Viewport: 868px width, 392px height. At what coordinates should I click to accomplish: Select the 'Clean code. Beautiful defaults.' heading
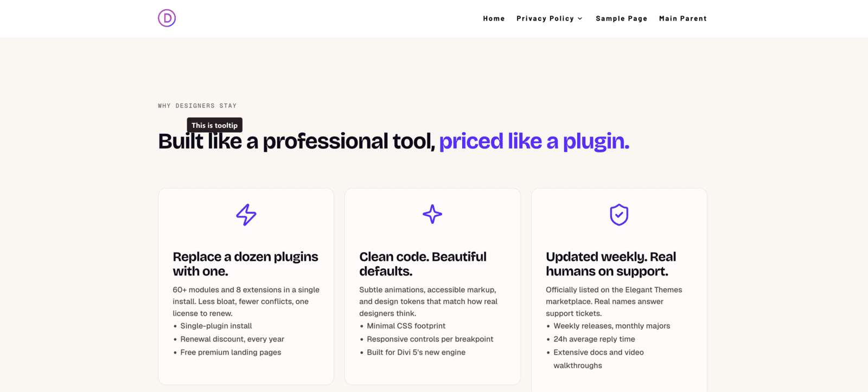tap(423, 264)
